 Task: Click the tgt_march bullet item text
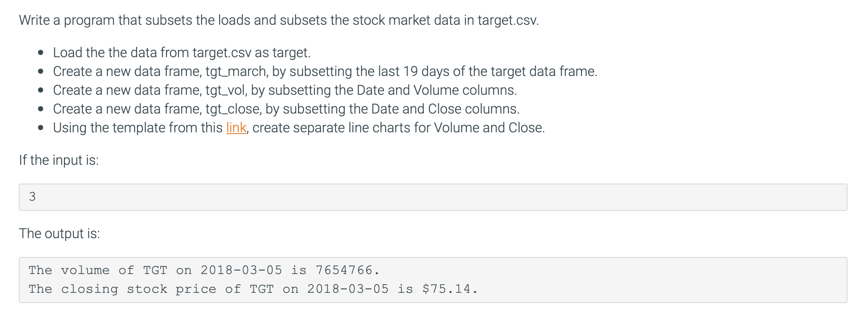(325, 71)
